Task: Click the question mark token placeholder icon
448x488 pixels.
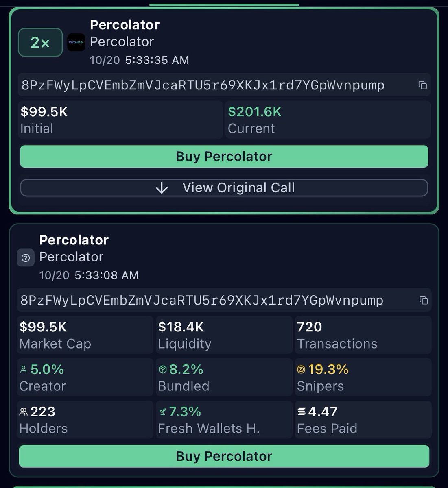Action: [26, 258]
